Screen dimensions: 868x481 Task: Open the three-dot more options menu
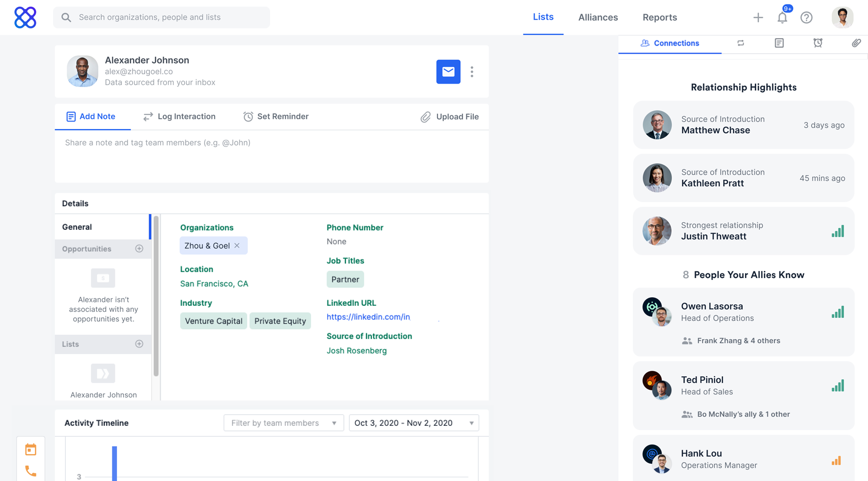coord(472,72)
